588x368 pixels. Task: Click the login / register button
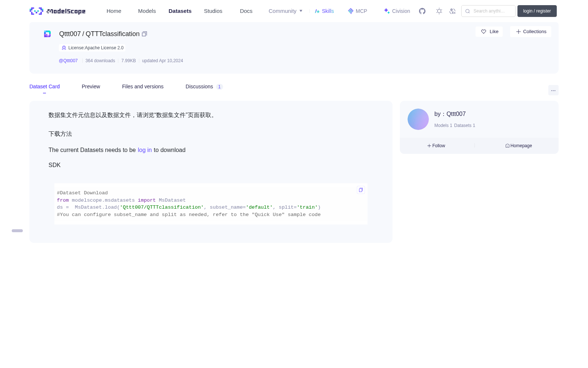pos(537,11)
